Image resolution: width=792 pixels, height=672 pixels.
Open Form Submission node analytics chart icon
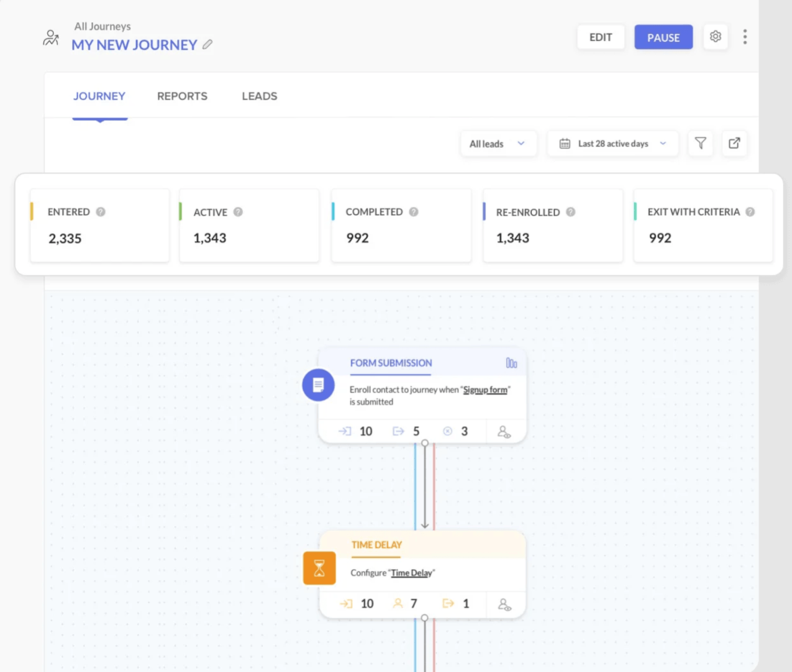511,363
